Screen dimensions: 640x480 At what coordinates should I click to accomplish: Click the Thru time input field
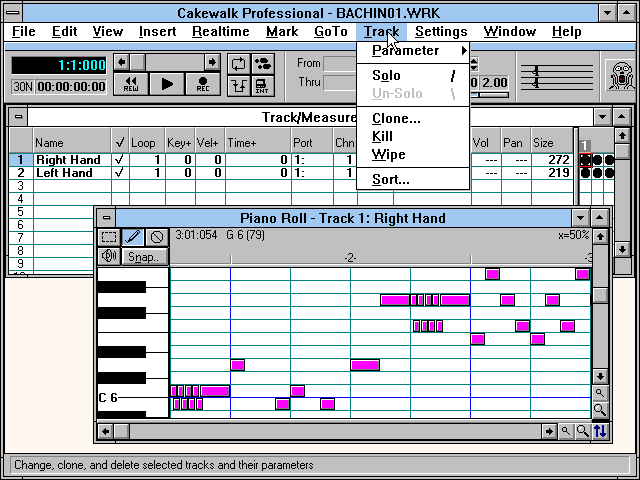coord(340,82)
